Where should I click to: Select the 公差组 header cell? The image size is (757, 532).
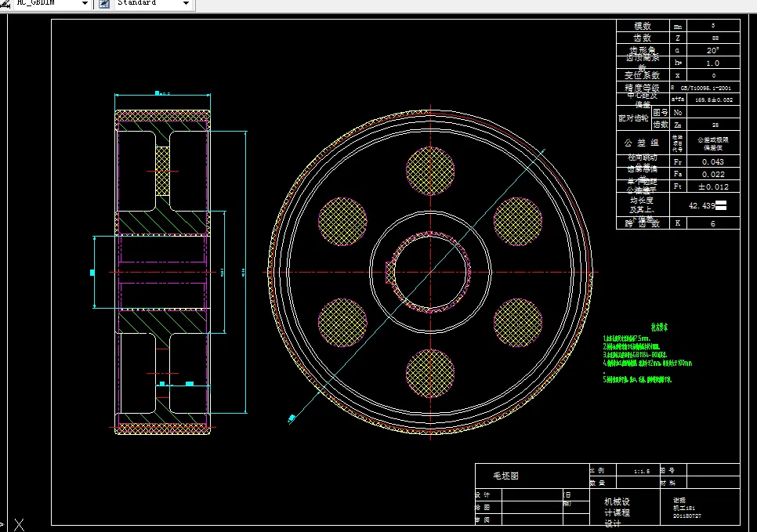pos(642,143)
